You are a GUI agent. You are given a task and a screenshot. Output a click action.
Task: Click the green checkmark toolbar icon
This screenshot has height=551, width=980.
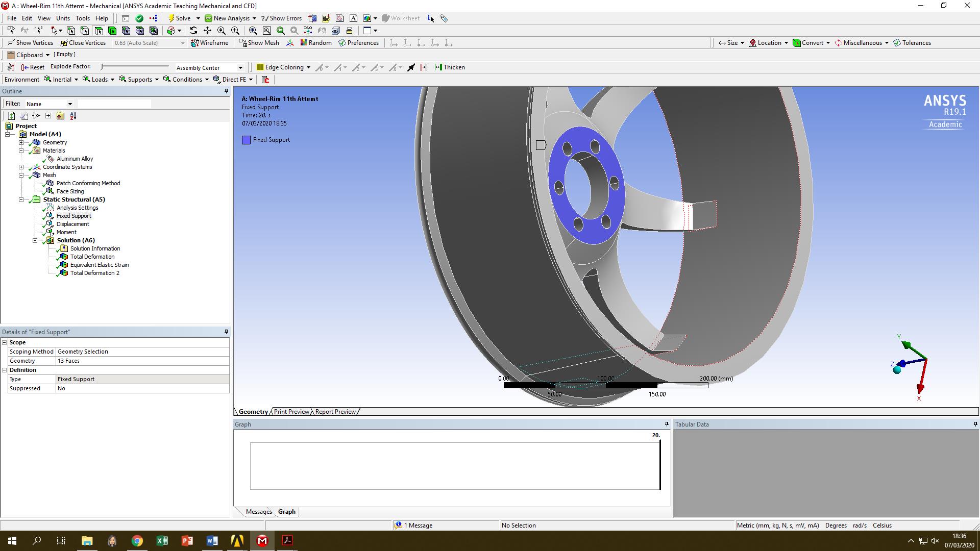click(x=139, y=18)
